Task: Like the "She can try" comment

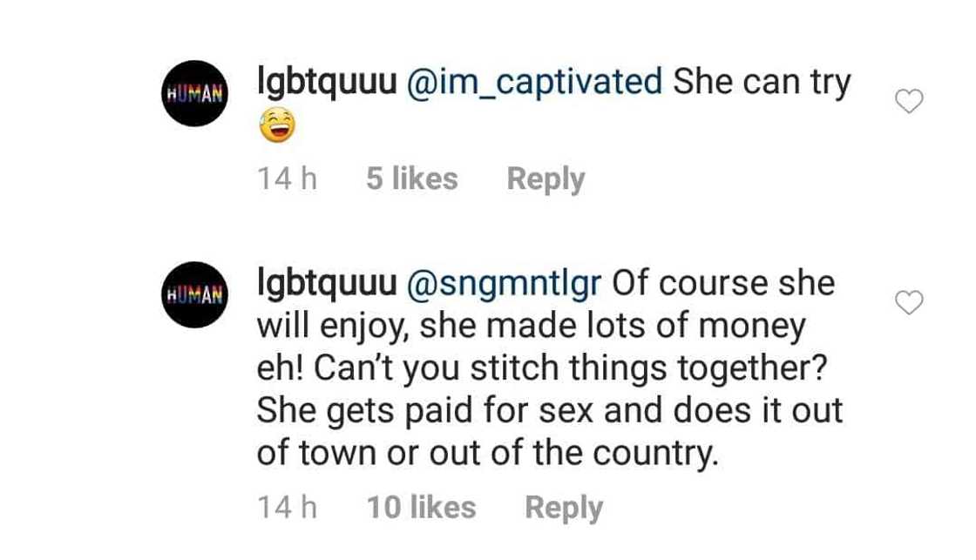Action: click(x=909, y=102)
